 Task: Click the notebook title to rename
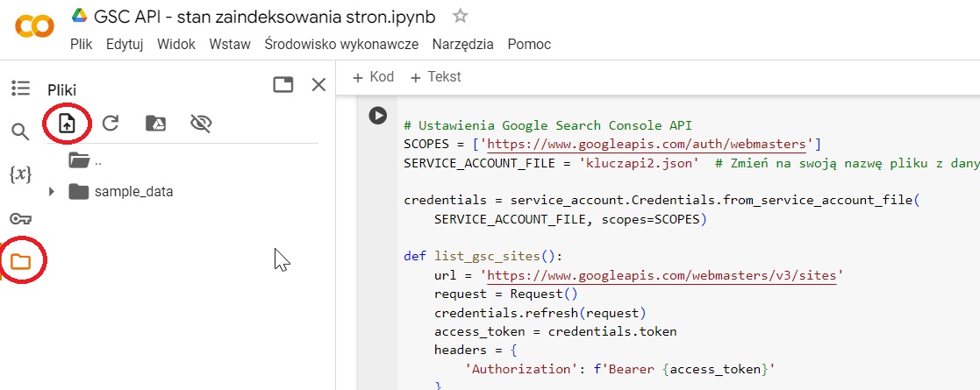[x=265, y=17]
